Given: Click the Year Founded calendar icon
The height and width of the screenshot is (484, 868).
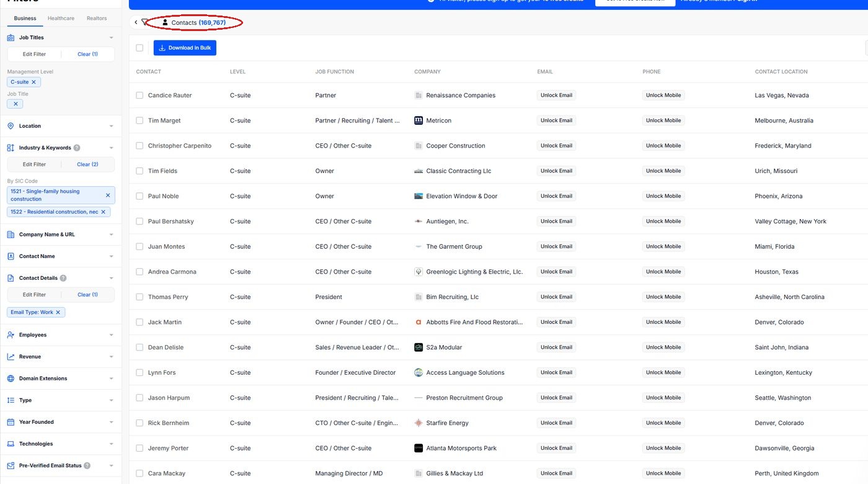Looking at the screenshot, I should coord(11,422).
